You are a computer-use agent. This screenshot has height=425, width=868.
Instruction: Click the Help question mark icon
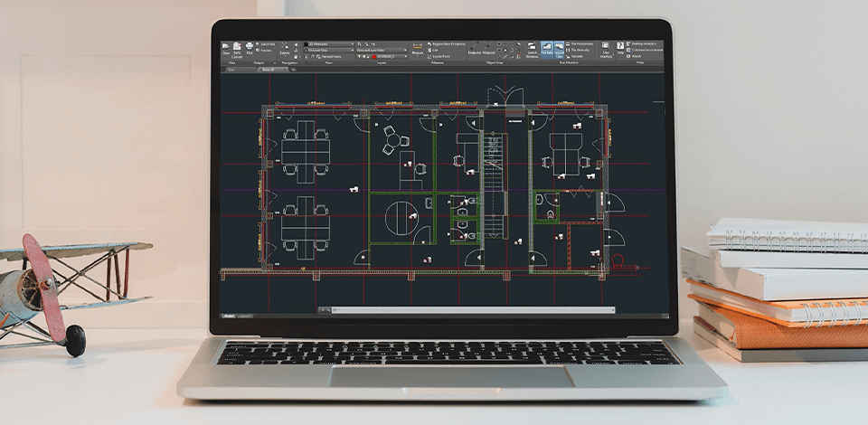point(620,48)
